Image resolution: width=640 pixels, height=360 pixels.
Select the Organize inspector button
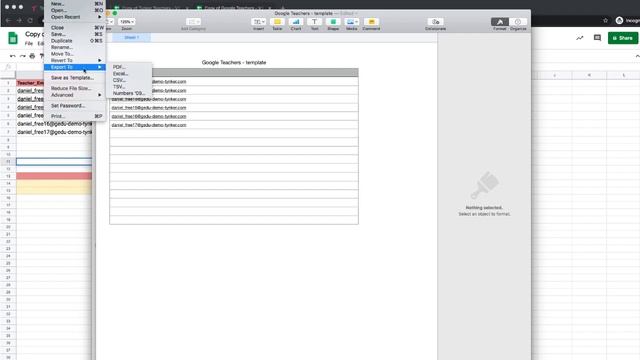click(518, 22)
